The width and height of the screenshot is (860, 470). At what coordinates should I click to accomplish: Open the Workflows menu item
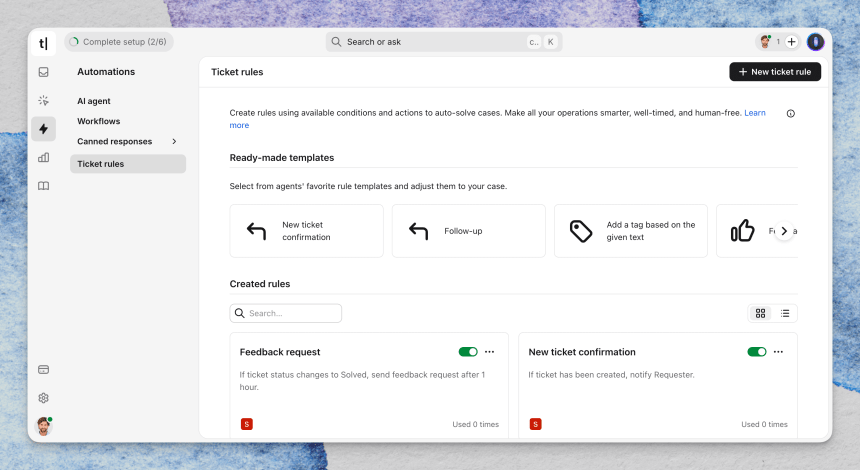coord(99,121)
